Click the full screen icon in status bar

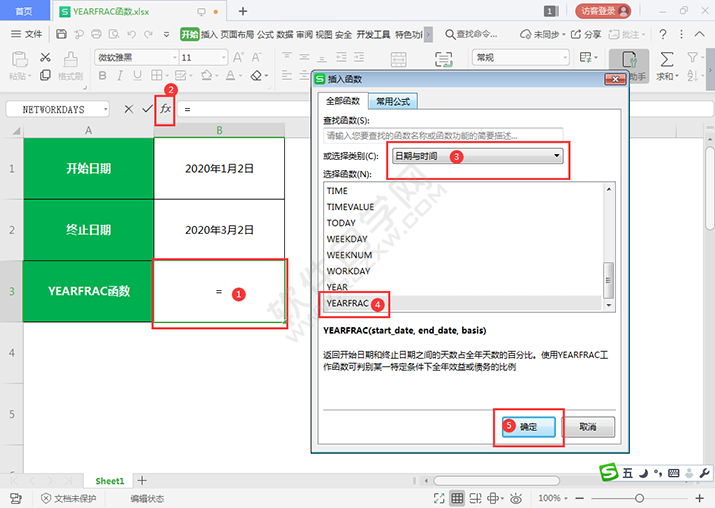click(439, 498)
